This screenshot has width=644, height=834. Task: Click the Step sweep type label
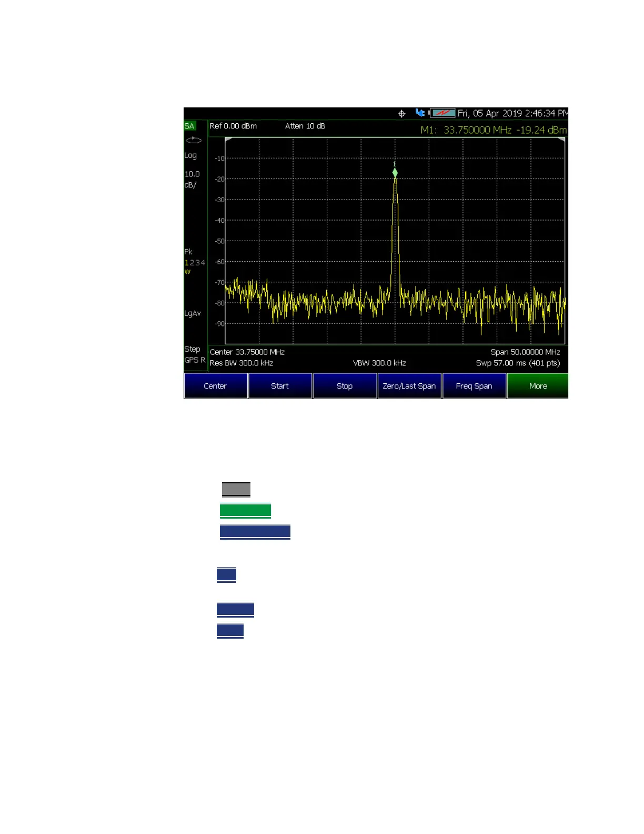(x=192, y=349)
